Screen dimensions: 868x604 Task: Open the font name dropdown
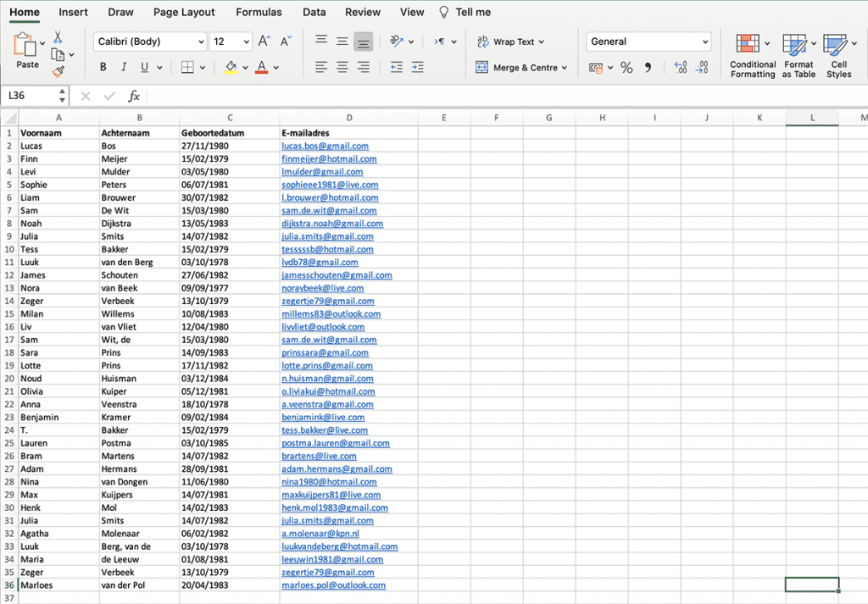click(x=201, y=42)
